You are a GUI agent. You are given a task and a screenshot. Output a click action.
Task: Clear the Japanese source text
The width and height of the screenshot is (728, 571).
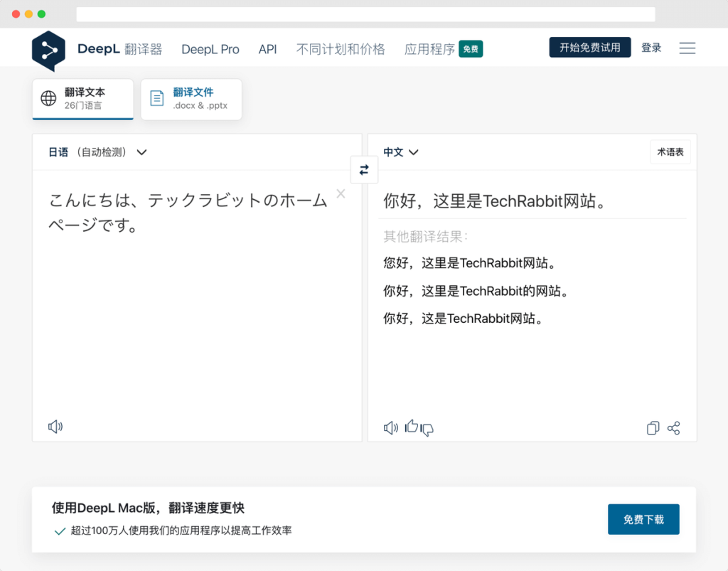click(x=341, y=193)
